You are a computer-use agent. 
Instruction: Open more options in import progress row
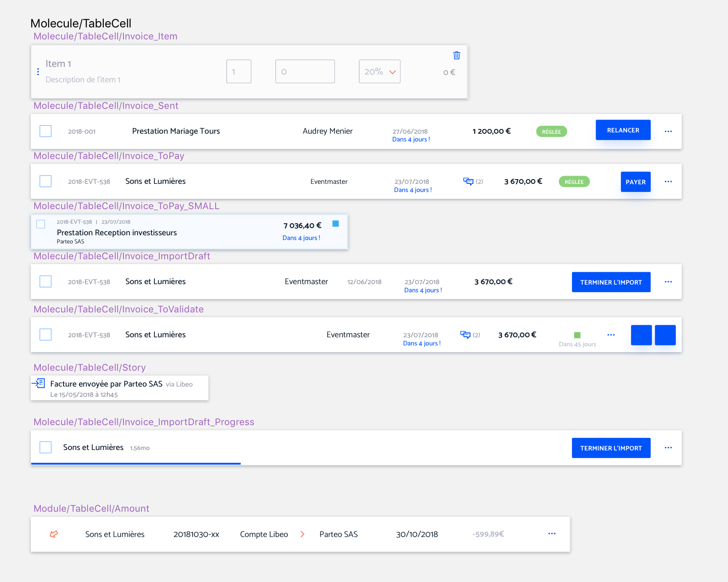tap(668, 447)
